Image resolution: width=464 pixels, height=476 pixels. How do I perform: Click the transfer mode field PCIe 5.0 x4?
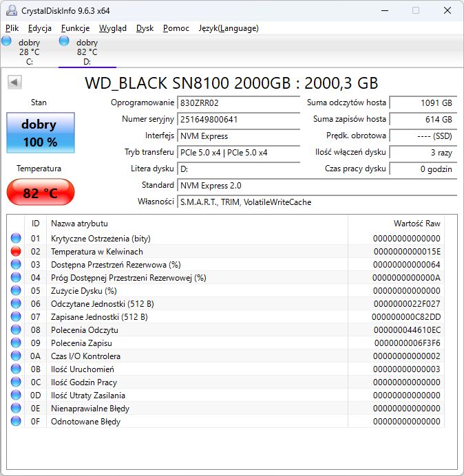tap(238, 153)
